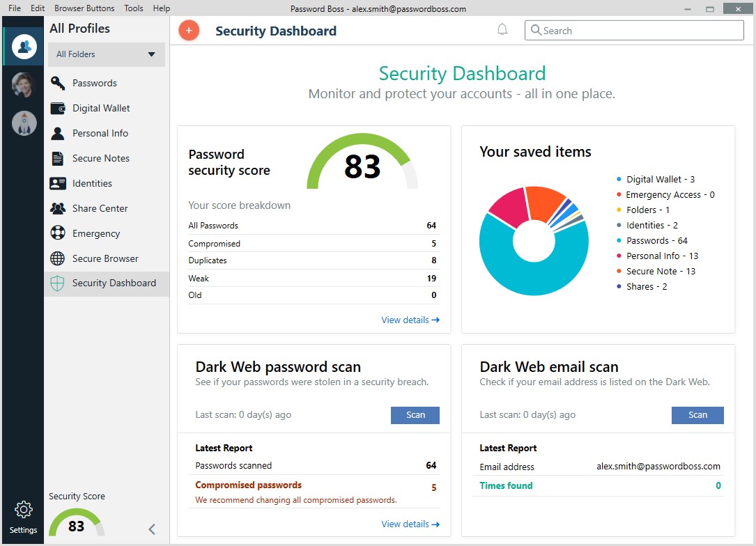
Task: Click the Old row in score breakdown
Action: pos(312,295)
